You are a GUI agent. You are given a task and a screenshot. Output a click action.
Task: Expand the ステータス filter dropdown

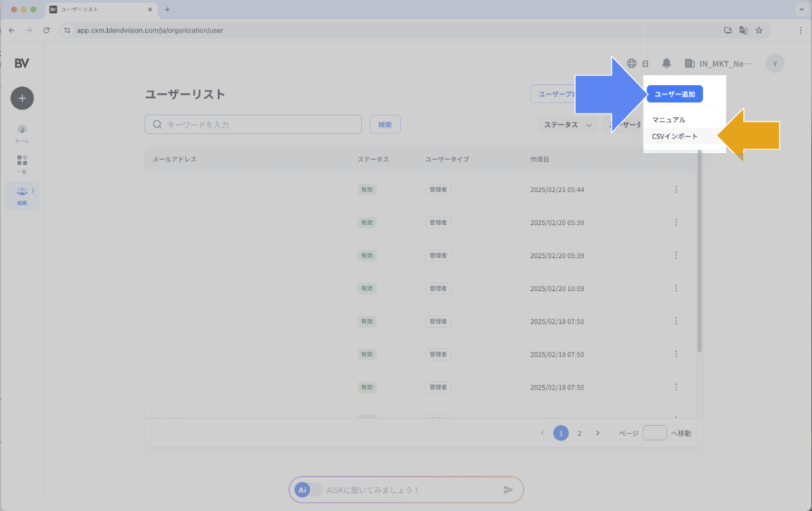click(567, 124)
